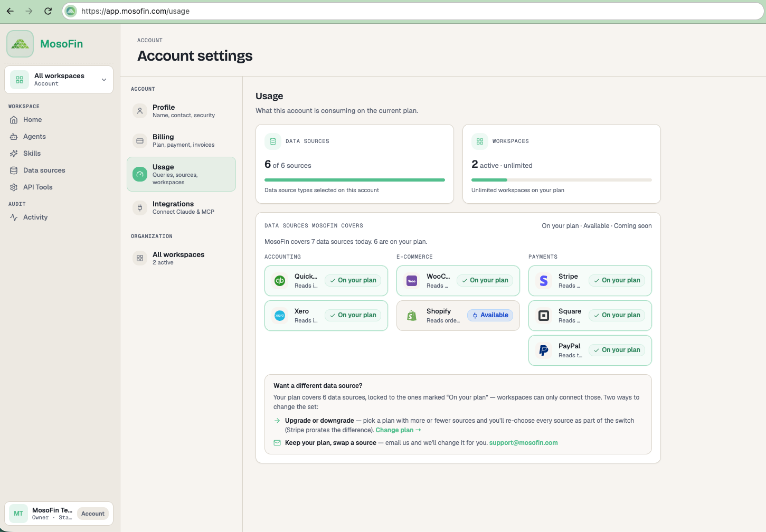The height and width of the screenshot is (532, 766).
Task: Go back using the browser back arrow
Action: pos(10,11)
